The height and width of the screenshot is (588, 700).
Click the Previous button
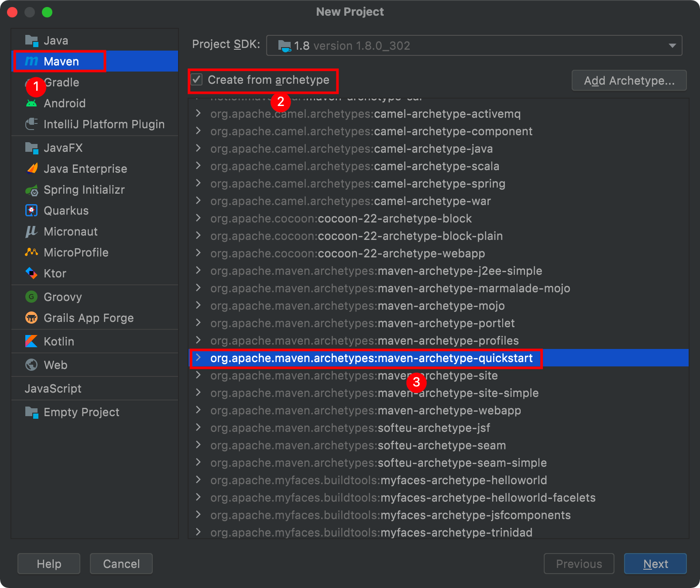(579, 564)
